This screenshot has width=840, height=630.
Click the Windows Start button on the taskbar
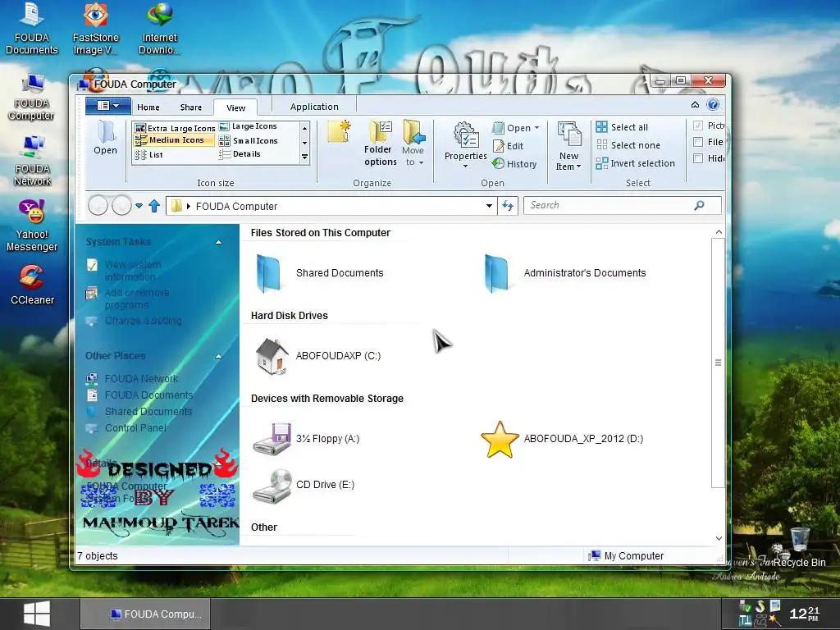36,614
